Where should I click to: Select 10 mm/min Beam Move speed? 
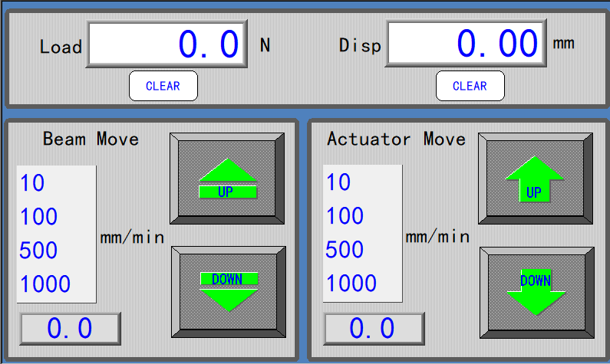tap(33, 183)
